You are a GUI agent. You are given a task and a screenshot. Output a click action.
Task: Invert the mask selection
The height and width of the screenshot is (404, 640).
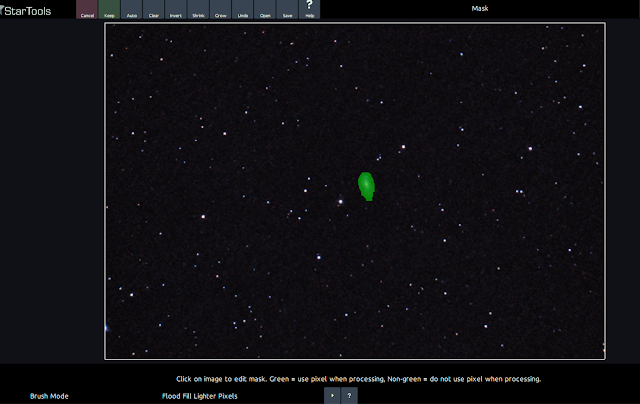click(176, 11)
